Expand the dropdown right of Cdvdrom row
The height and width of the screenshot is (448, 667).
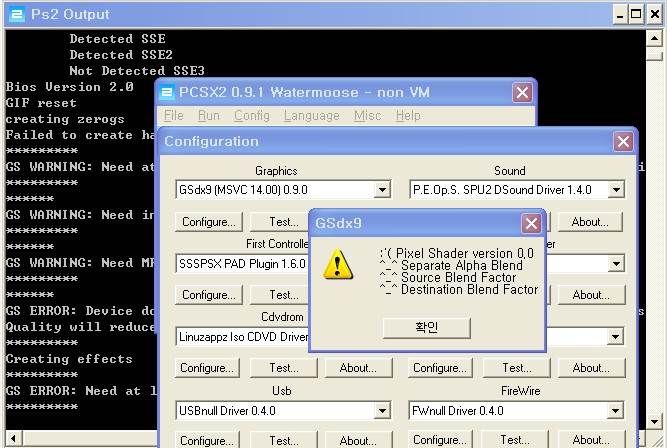pyautogui.click(x=615, y=337)
